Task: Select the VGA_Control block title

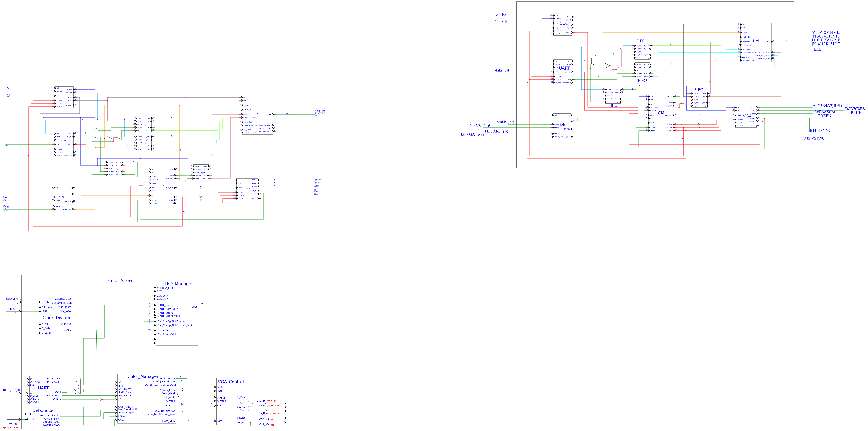Action: [x=231, y=382]
